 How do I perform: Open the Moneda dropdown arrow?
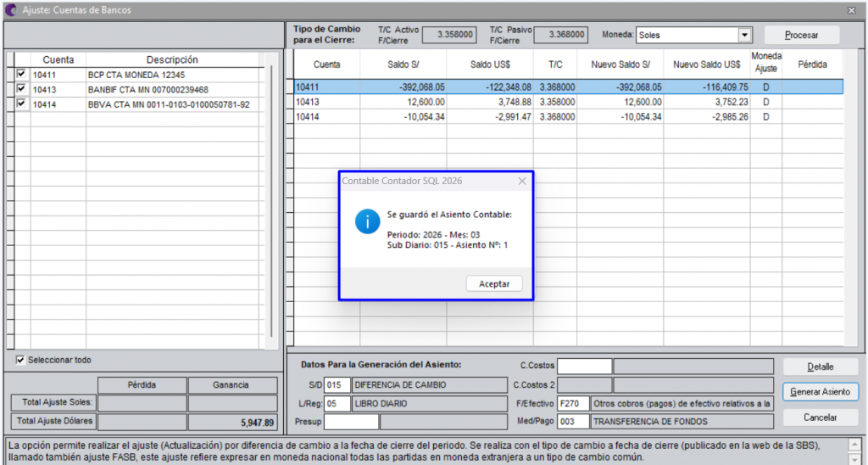click(744, 35)
